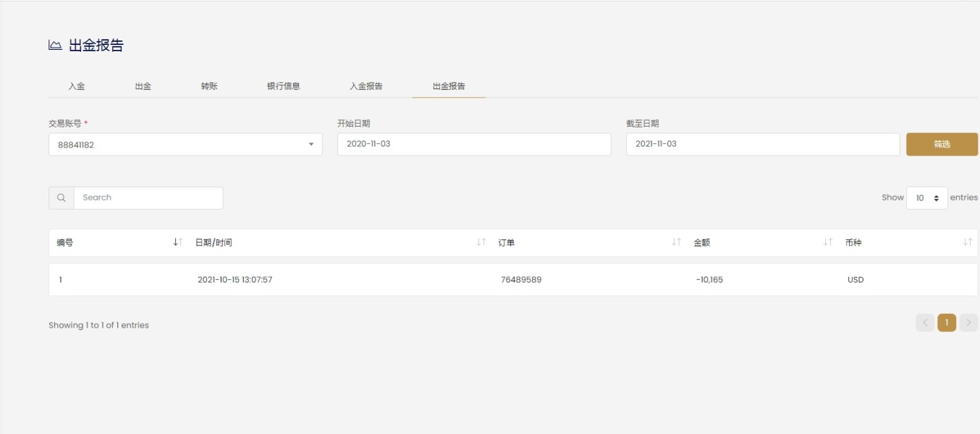This screenshot has height=434, width=980.
Task: Click the 截至日期 end date field
Action: (763, 144)
